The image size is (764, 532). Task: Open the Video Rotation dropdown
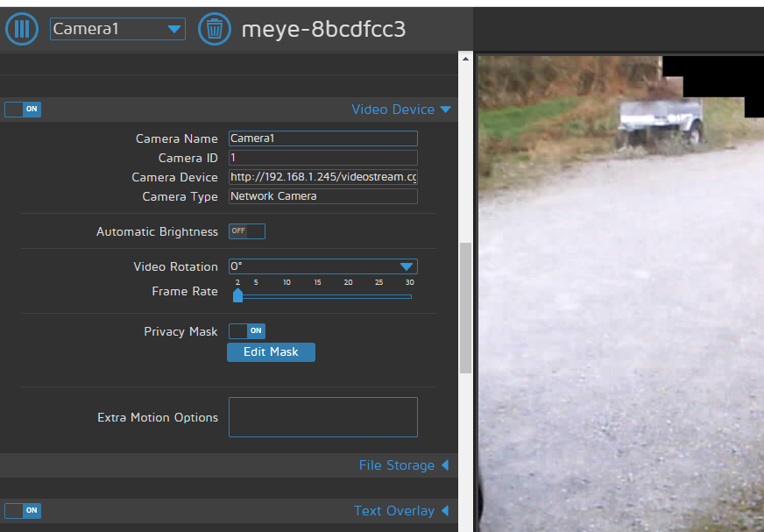322,266
